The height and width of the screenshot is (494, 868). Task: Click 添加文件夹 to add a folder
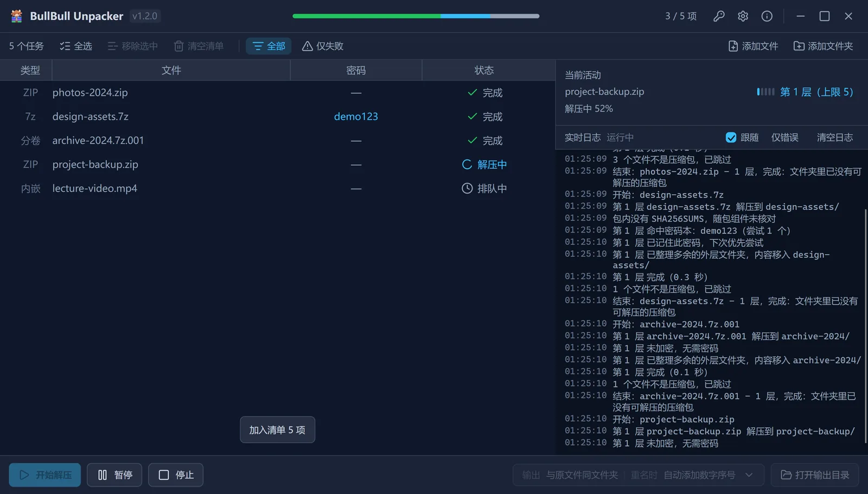click(824, 46)
